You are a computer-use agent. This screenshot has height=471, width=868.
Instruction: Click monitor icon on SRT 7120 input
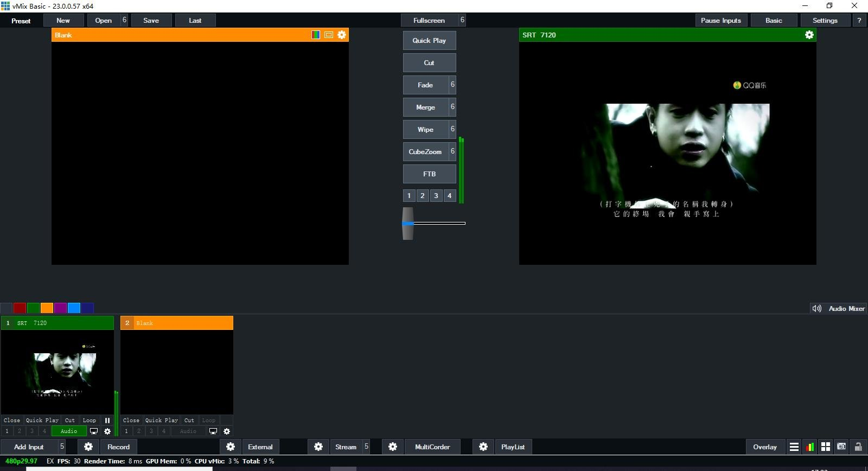(94, 431)
